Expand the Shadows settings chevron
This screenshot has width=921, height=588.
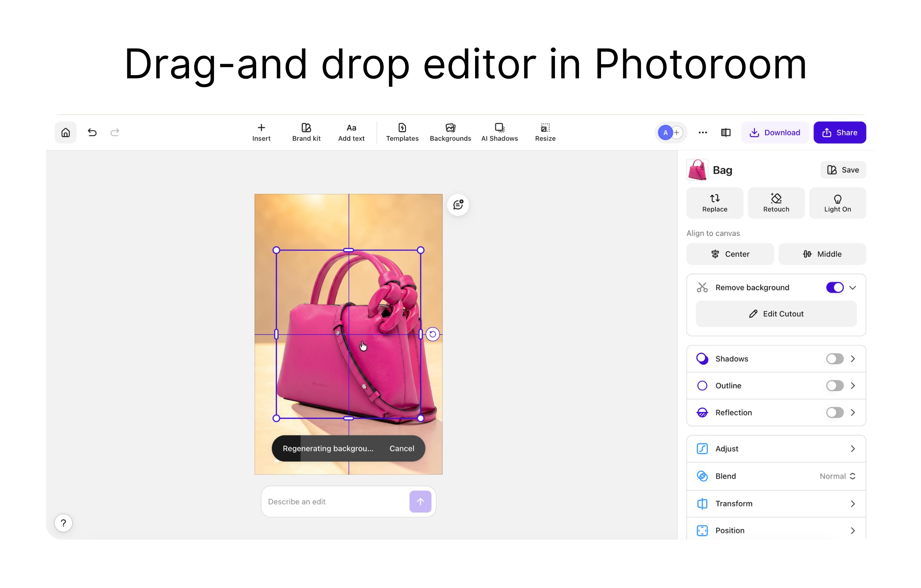pyautogui.click(x=853, y=359)
